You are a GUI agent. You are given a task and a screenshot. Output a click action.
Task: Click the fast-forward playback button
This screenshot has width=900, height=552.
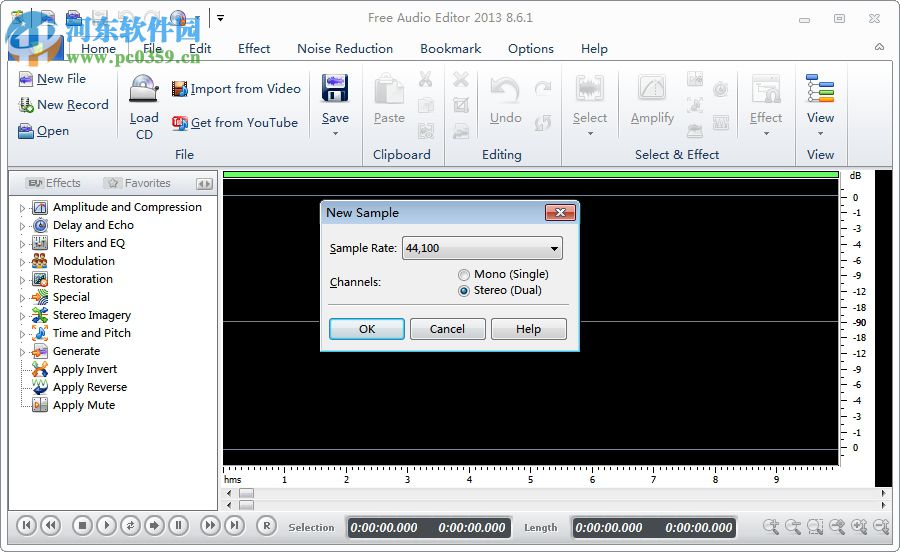click(x=210, y=525)
